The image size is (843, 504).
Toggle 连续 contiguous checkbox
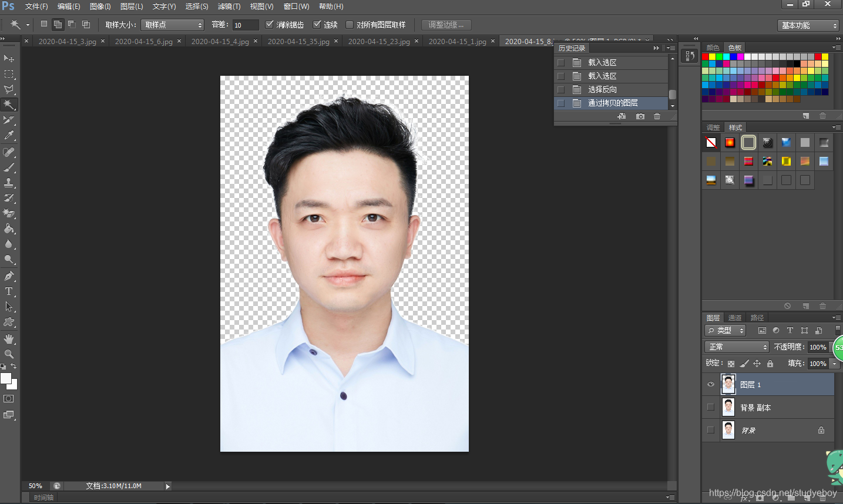(x=317, y=25)
